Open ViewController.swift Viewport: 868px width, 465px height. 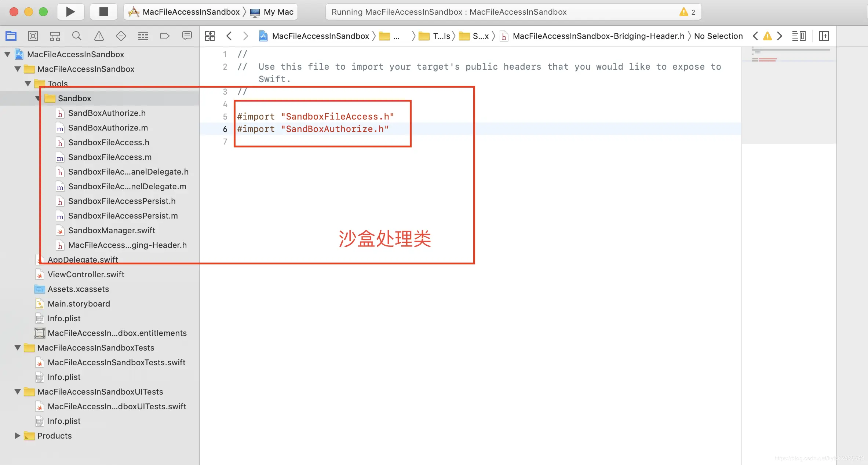click(x=86, y=274)
